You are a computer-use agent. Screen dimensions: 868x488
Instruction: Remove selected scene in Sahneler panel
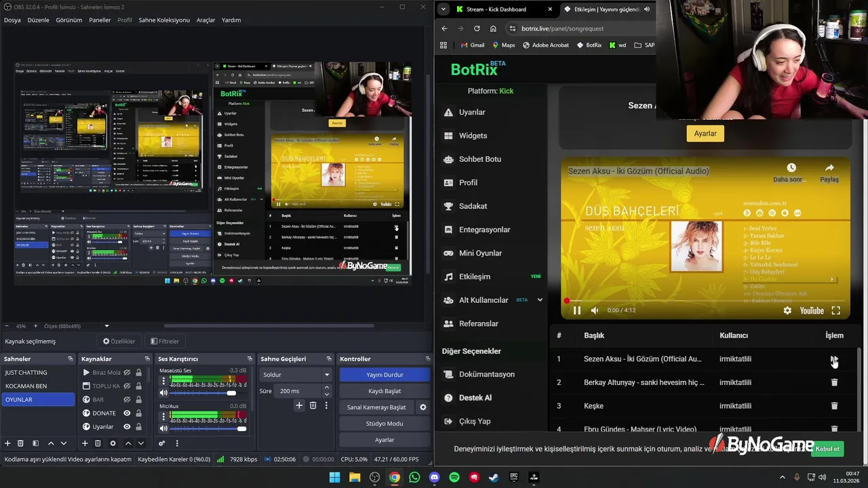[20, 443]
